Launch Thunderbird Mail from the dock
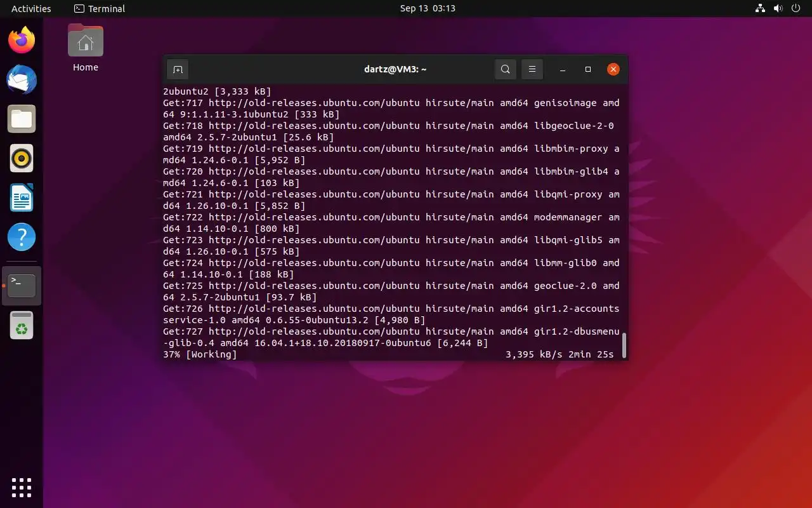The width and height of the screenshot is (812, 508). coord(22,80)
